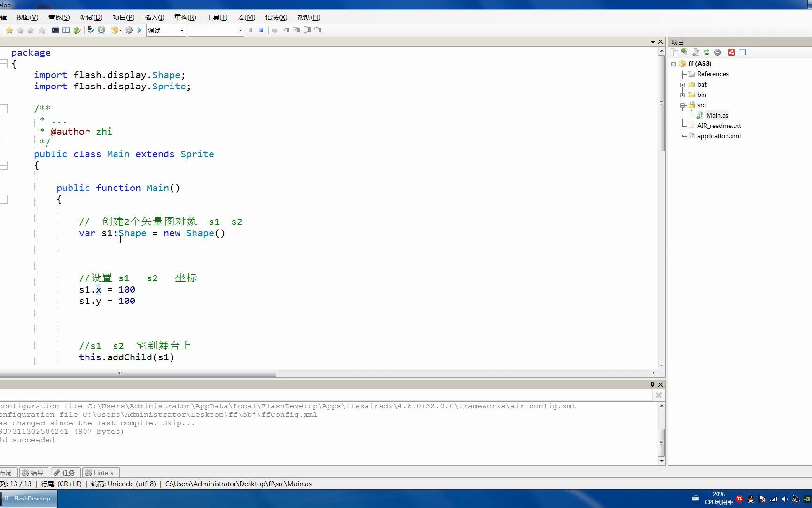This screenshot has width=812, height=508.
Task: Collapse the src folder in the project tree
Action: coord(683,105)
